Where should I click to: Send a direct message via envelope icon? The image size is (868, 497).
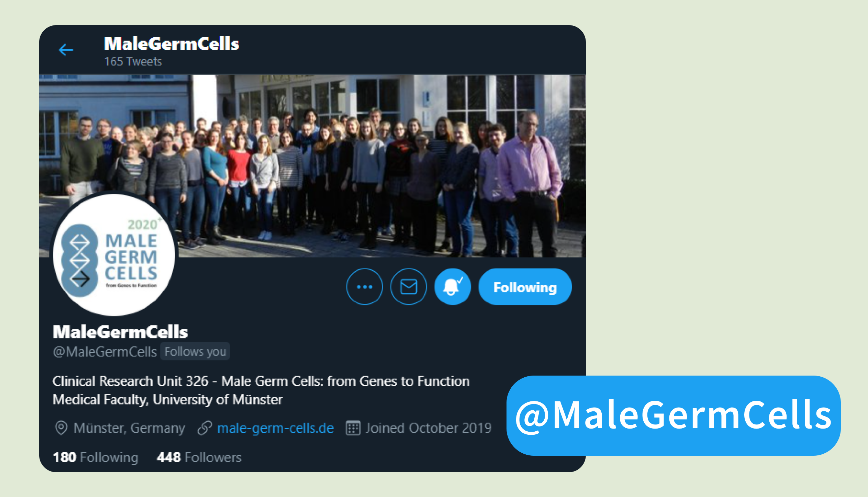point(409,287)
